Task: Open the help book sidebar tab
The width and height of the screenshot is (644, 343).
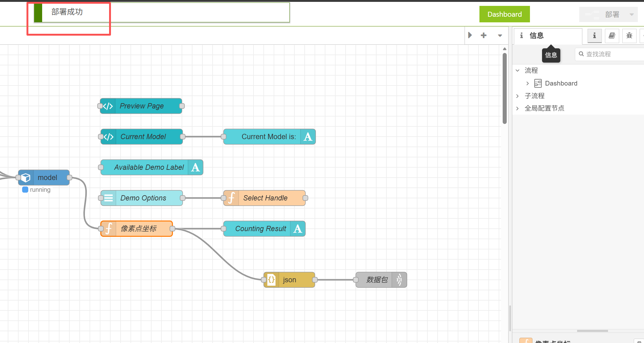Action: pyautogui.click(x=612, y=36)
